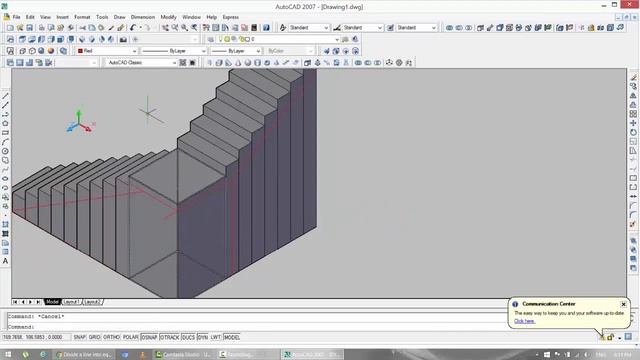Click the first-tab arrow beside Model tab

(x=15, y=302)
